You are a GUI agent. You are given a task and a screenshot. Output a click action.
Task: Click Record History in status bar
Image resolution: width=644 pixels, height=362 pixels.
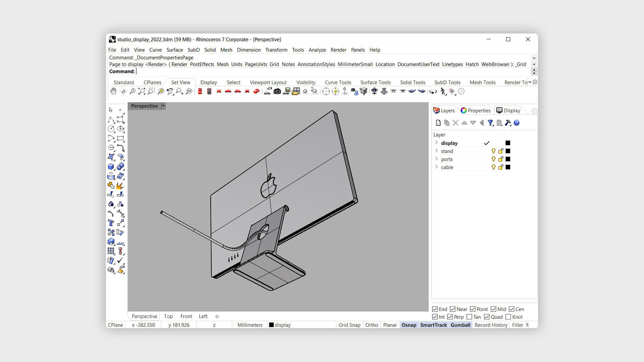pyautogui.click(x=491, y=325)
